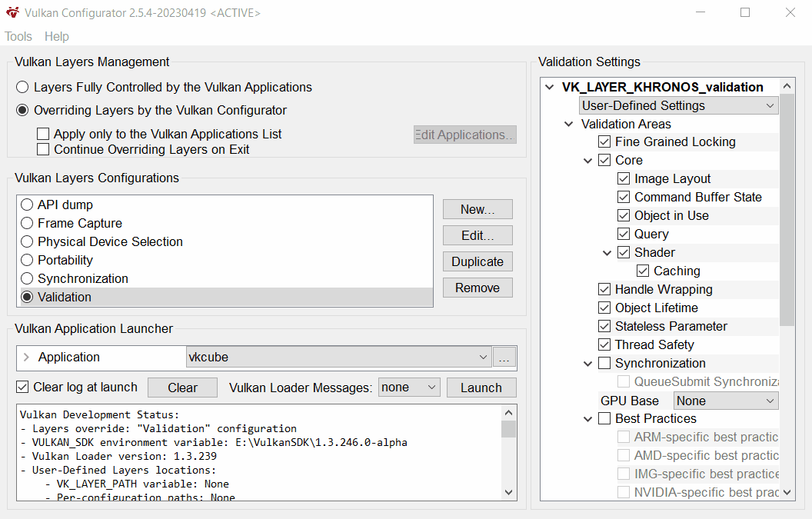Toggle Clear log at launch checkbox
Image resolution: width=812 pixels, height=519 pixels.
point(22,387)
